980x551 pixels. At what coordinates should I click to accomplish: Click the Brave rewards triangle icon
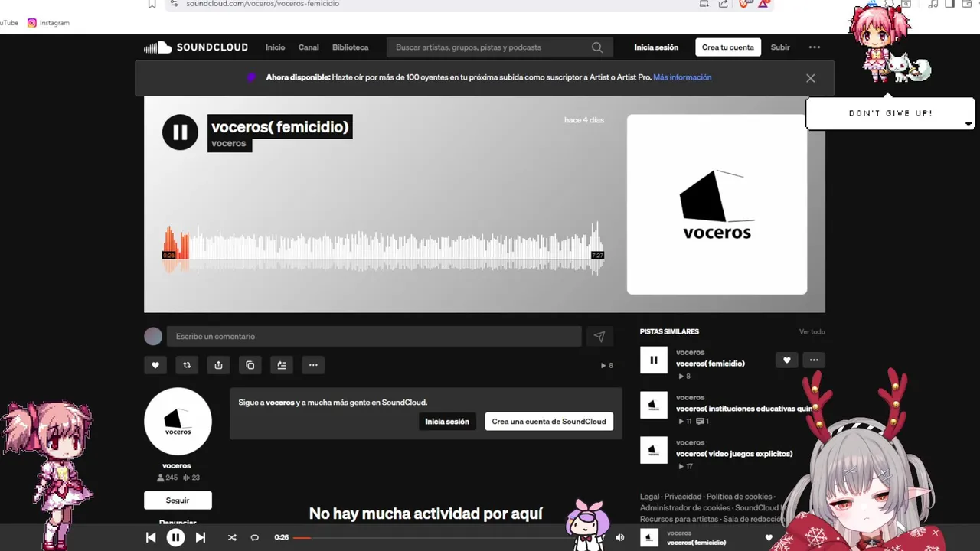763,4
